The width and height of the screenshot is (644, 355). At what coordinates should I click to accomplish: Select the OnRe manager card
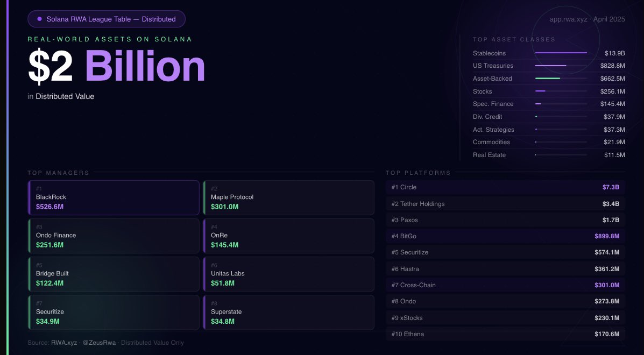288,236
